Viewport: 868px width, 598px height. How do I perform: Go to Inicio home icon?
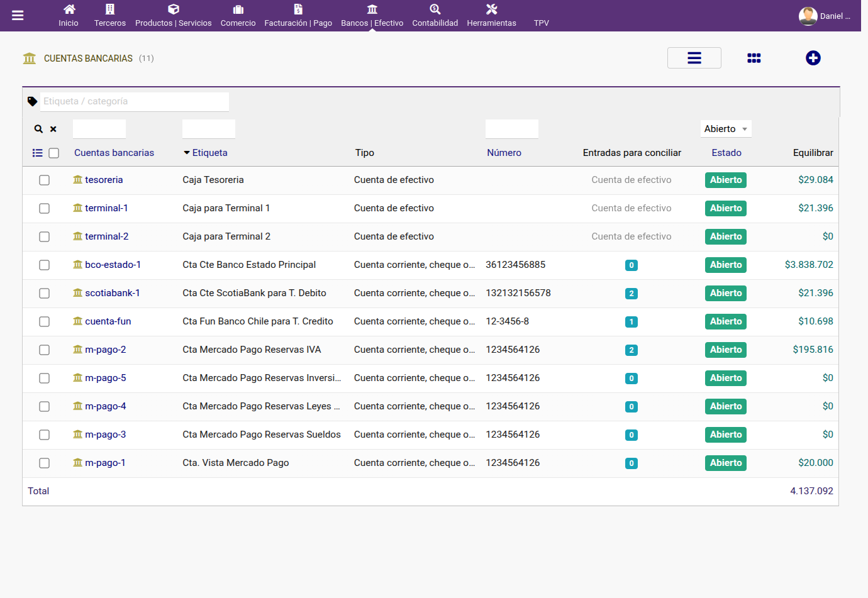pos(69,9)
